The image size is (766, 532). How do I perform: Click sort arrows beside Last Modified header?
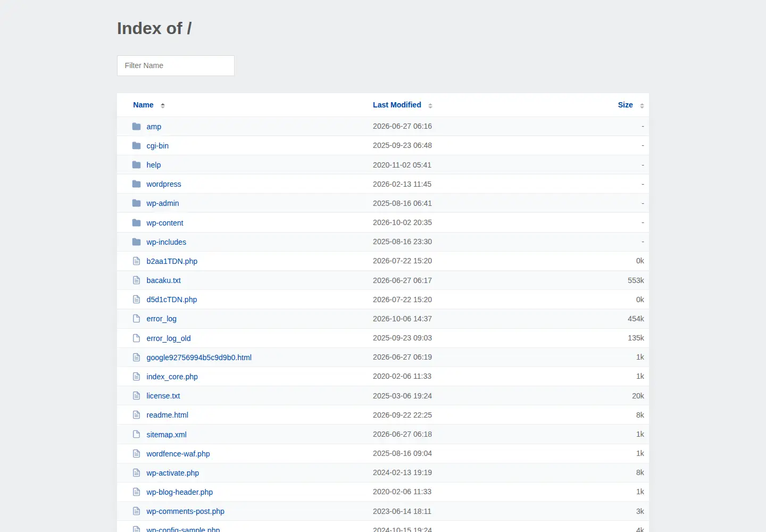[430, 105]
